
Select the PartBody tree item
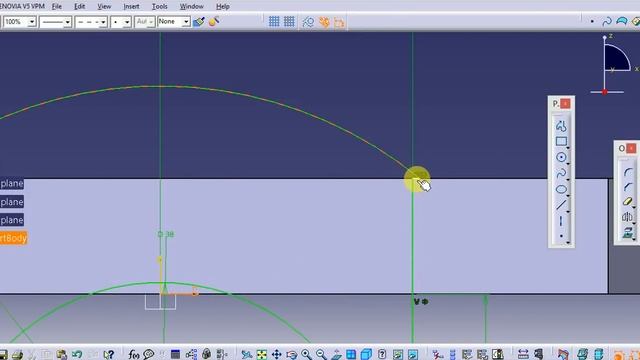(x=13, y=238)
